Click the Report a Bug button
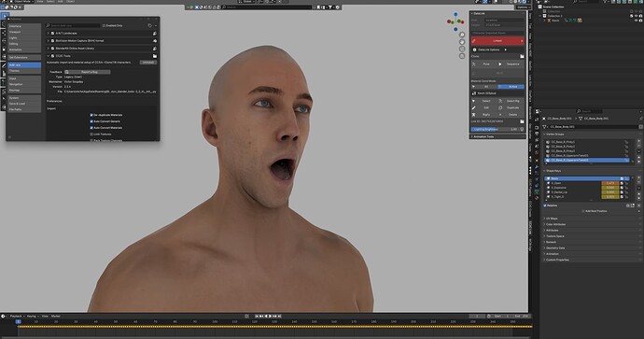This screenshot has height=339, width=644. (88, 72)
